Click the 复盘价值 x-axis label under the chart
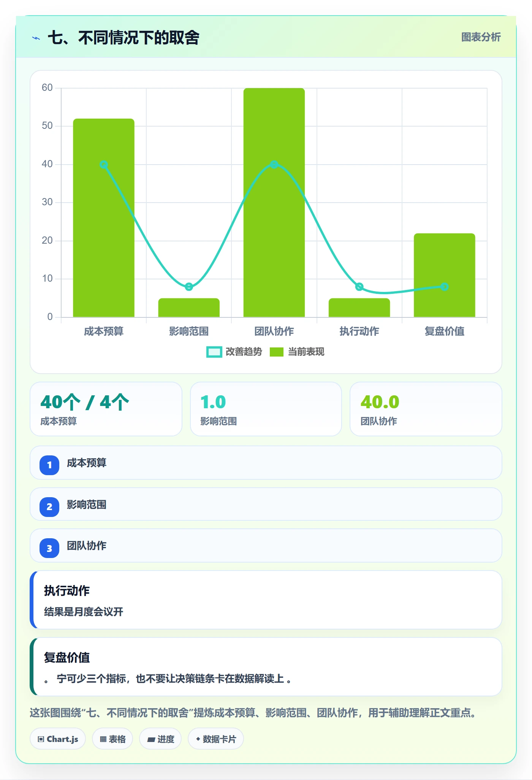532x780 pixels. 445,331
